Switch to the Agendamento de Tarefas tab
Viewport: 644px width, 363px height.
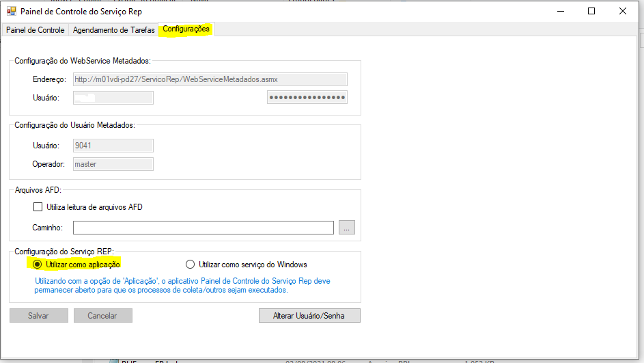click(x=113, y=30)
